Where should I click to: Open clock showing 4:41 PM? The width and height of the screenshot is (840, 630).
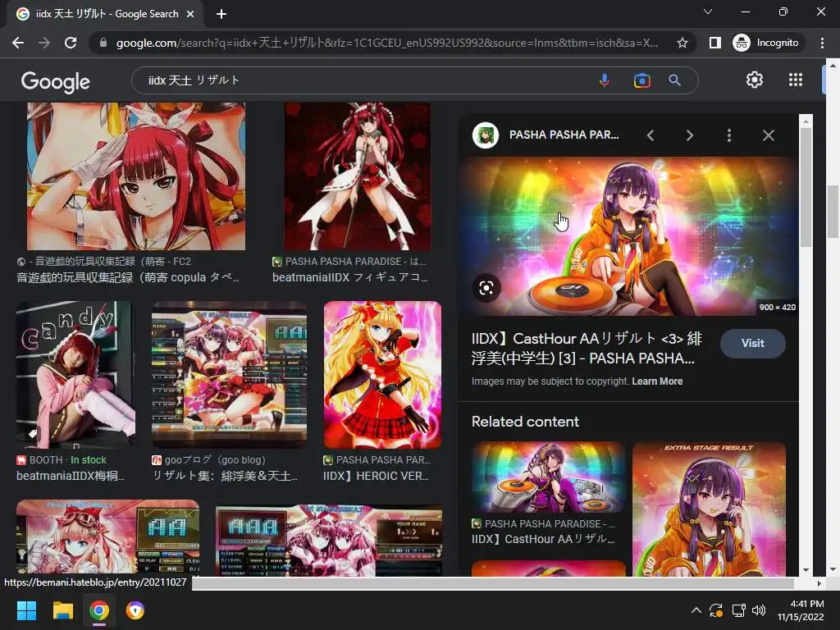(x=801, y=610)
